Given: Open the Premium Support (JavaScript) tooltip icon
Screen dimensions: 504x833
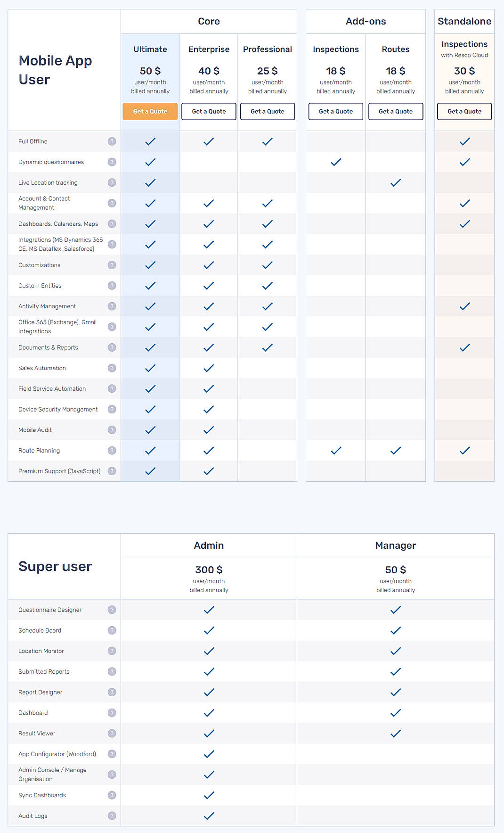Looking at the screenshot, I should 112,471.
